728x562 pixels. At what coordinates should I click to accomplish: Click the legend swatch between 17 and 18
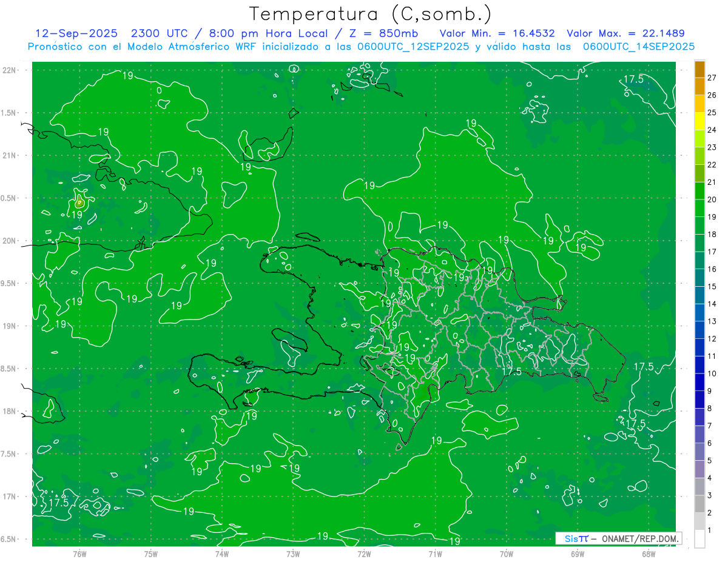[x=699, y=243]
